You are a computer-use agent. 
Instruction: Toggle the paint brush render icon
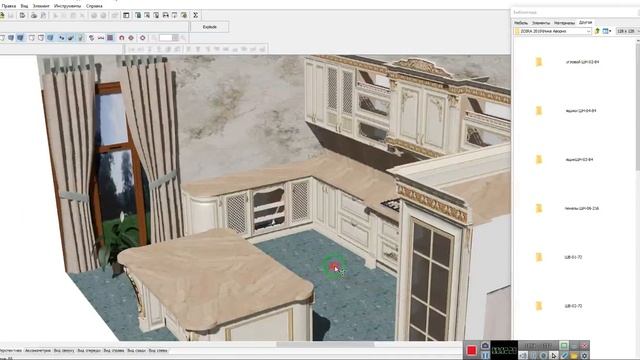(70, 38)
